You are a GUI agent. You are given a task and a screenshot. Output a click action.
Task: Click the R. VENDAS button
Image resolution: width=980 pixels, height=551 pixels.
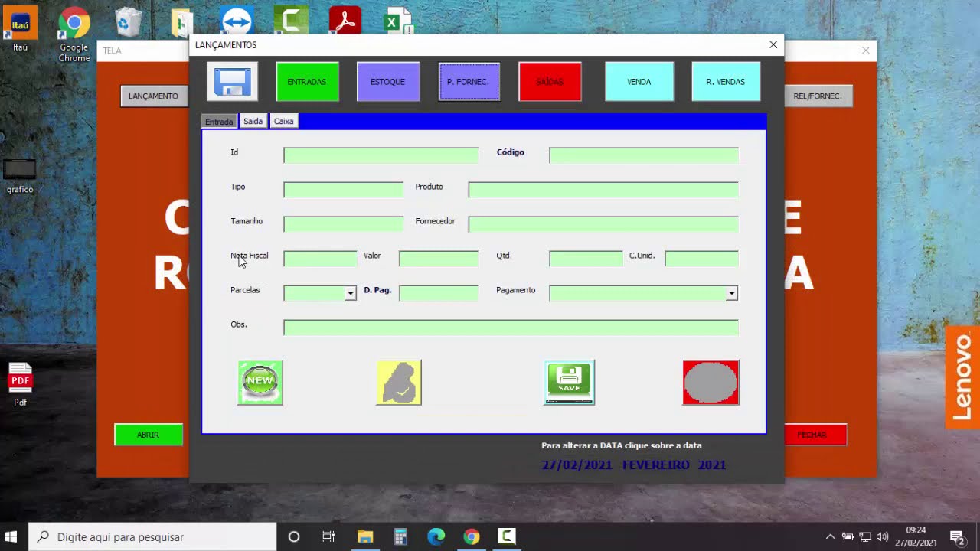(726, 82)
